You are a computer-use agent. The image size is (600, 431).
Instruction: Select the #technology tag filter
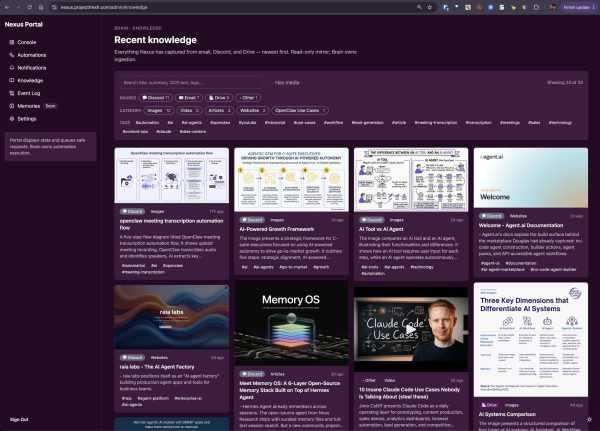pyautogui.click(x=560, y=122)
